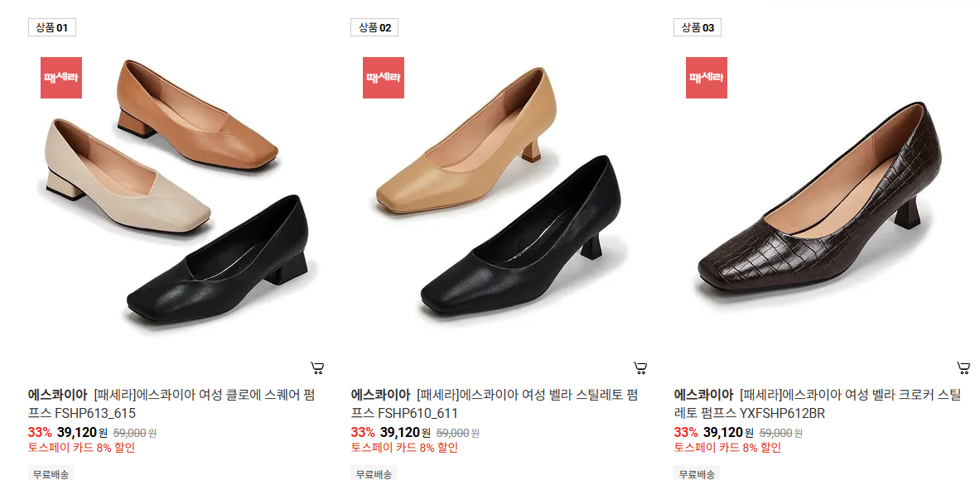Click the red 패세라 badge on product 03
980x480 pixels.
pyautogui.click(x=707, y=78)
